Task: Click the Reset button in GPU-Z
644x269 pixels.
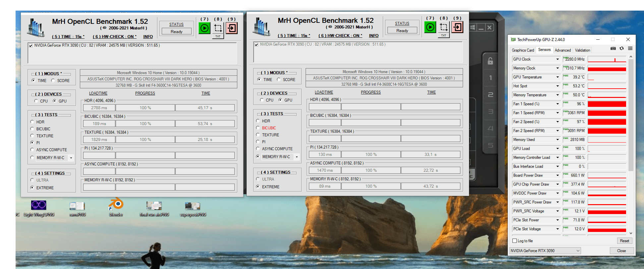Action: (624, 241)
